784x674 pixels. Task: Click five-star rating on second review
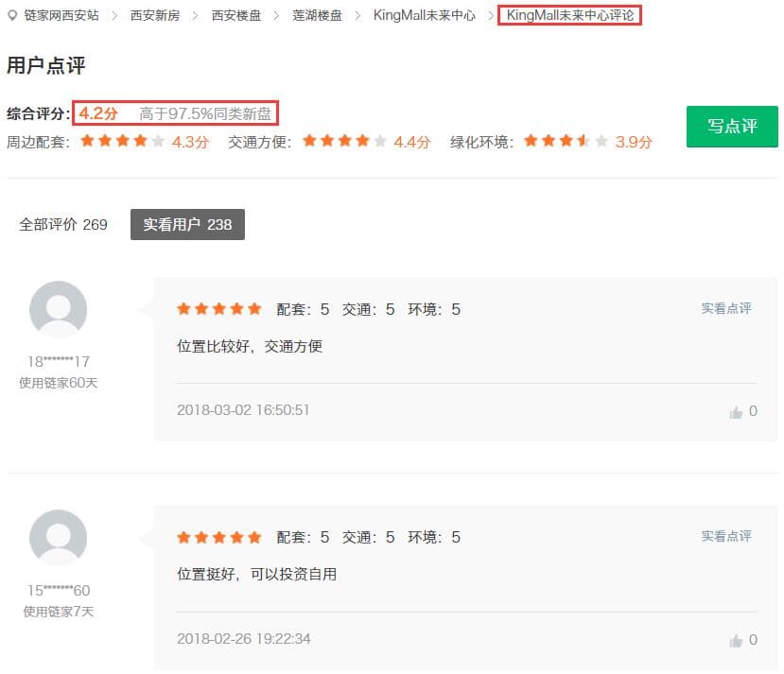pyautogui.click(x=218, y=538)
